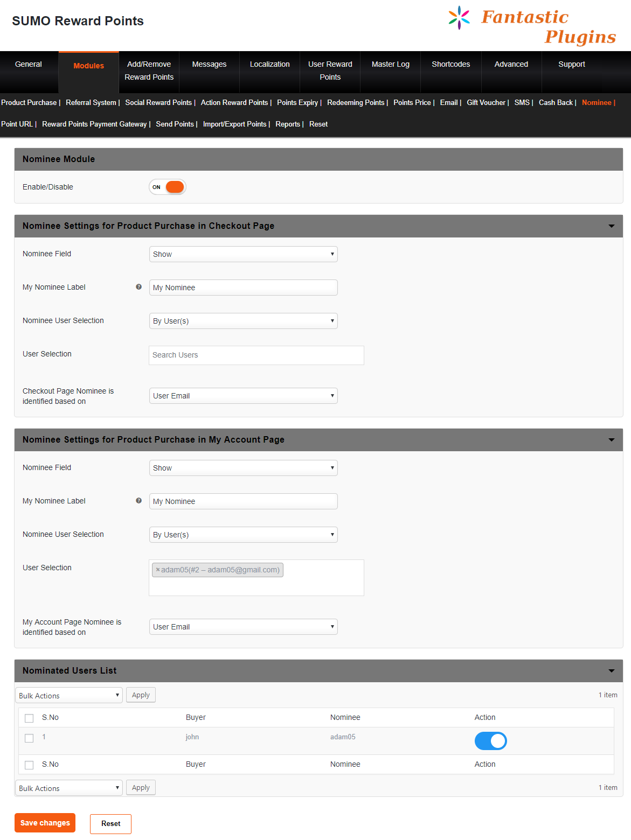Collapse Nominee Settings Checkout Page section
Screen dimensions: 631x840
coord(612,226)
